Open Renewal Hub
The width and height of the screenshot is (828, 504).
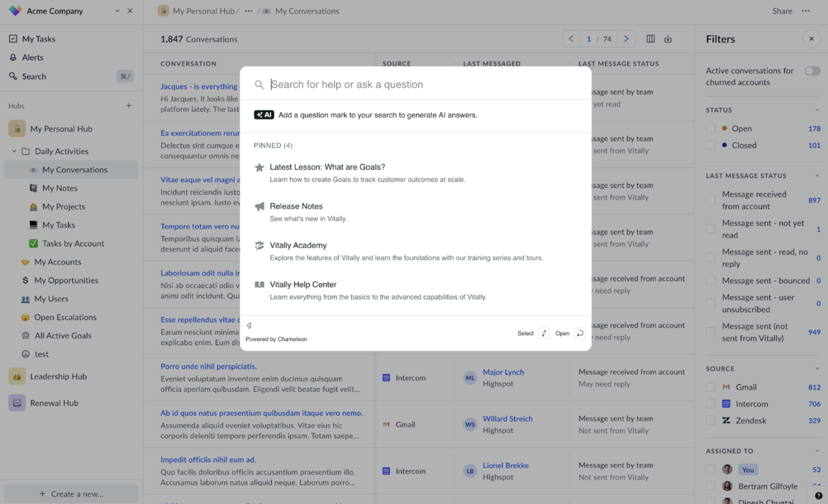click(x=54, y=403)
